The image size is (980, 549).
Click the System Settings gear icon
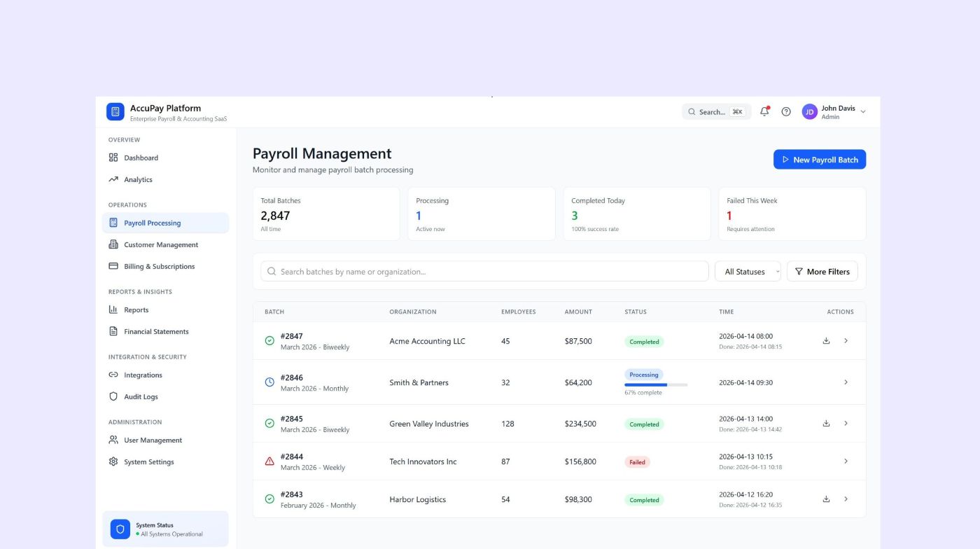pos(113,461)
